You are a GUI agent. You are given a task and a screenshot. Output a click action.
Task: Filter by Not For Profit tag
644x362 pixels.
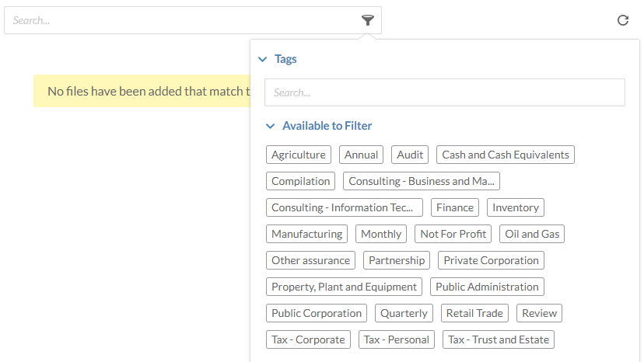(453, 234)
